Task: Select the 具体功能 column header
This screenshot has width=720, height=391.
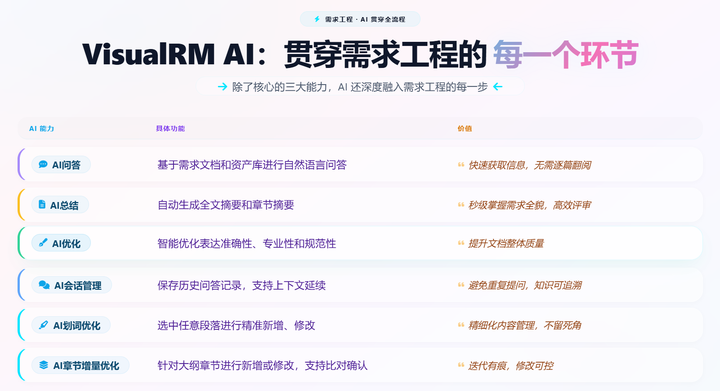Action: pos(170,128)
